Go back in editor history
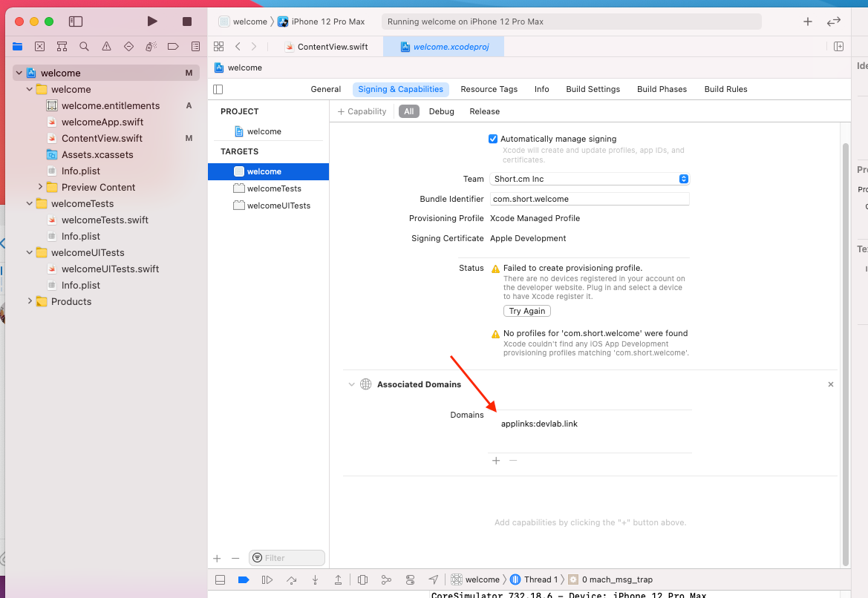This screenshot has width=868, height=598. tap(238, 47)
